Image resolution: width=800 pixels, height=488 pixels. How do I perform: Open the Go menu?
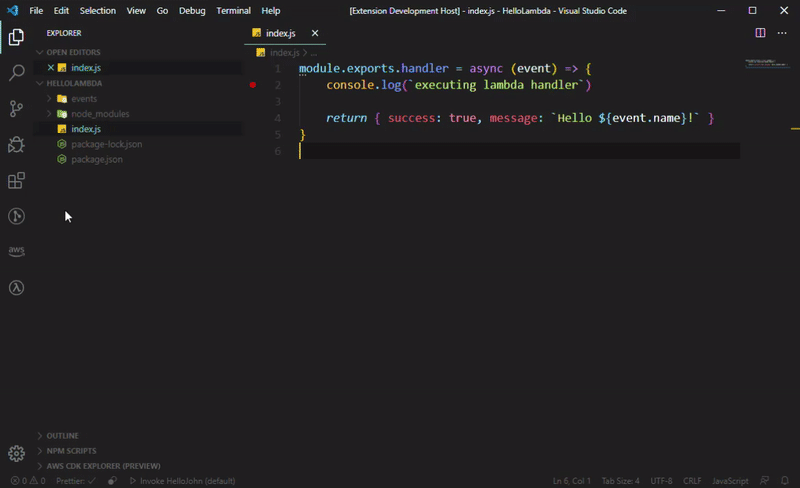pos(162,11)
